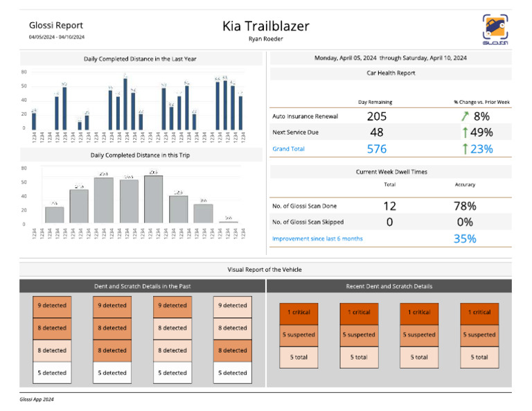This screenshot has height=411, width=532.
Task: Click the Visual Report of the Vehicle heading
Action: (265, 270)
